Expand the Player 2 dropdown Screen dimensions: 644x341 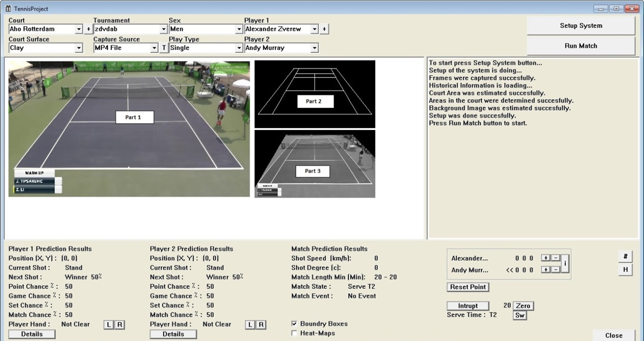[x=314, y=48]
